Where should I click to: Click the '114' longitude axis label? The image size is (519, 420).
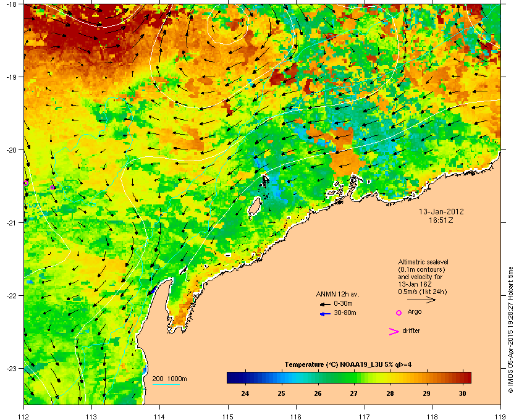[x=159, y=416]
